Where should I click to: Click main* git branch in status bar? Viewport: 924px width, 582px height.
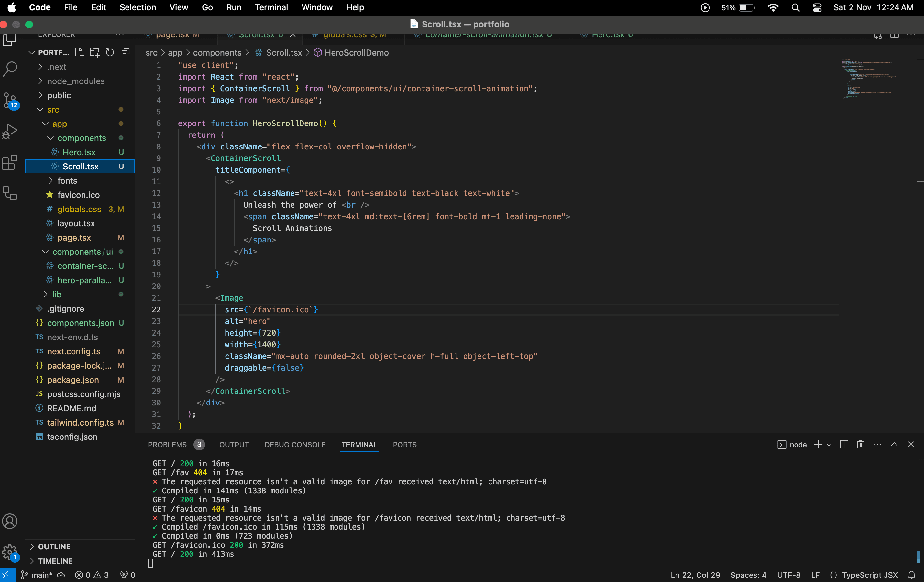pyautogui.click(x=37, y=575)
